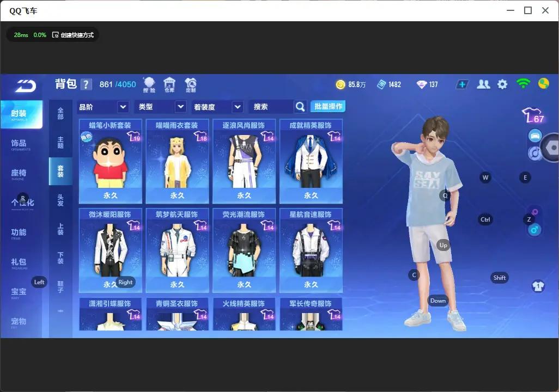Viewport: 559px width, 392px height.
Task: Open the backpack help question mark
Action: click(86, 84)
